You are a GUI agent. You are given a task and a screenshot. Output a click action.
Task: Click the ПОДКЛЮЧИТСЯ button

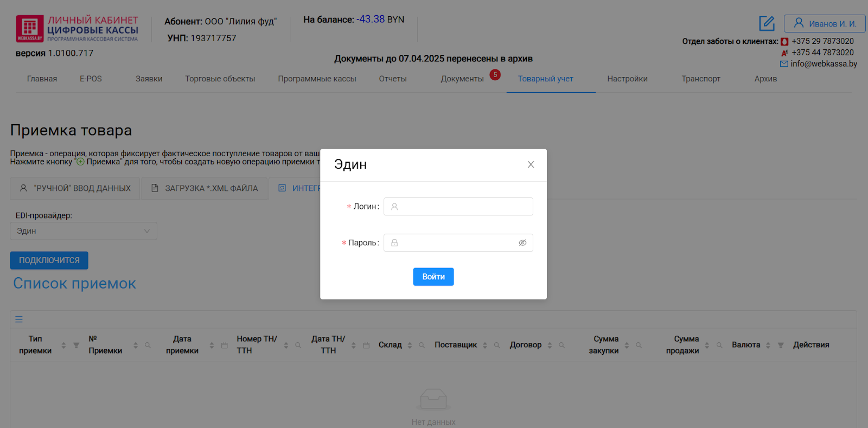pos(49,260)
